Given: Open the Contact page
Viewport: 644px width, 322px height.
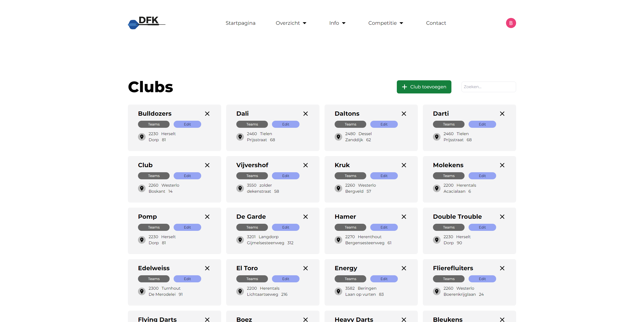Looking at the screenshot, I should coord(436,23).
